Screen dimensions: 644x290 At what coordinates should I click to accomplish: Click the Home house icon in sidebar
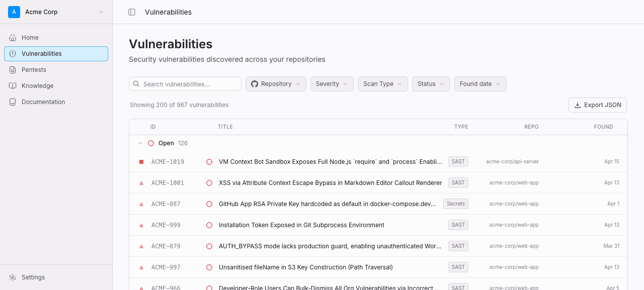13,38
